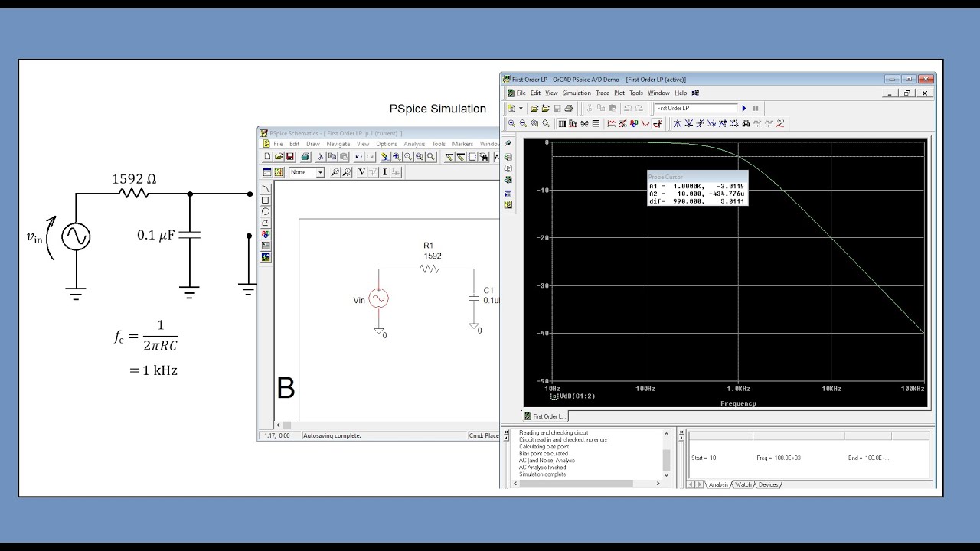Viewport: 980px width, 551px height.
Task: Click Zoom In icon in PSpice Schematics
Action: 397,157
